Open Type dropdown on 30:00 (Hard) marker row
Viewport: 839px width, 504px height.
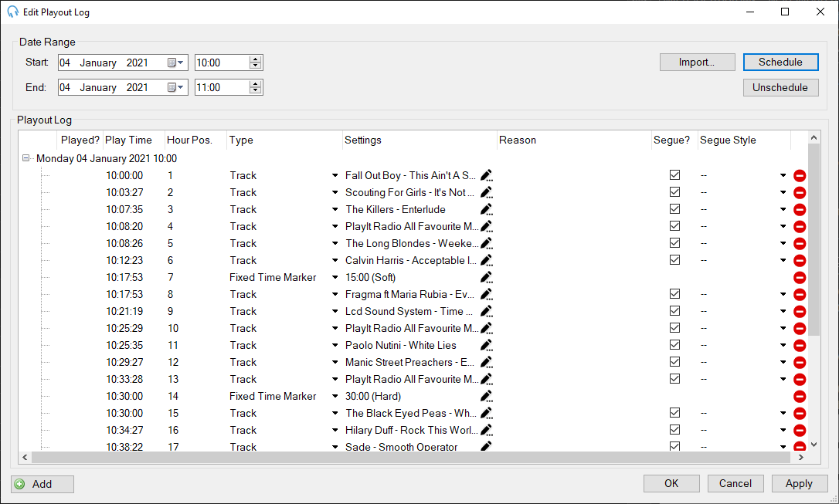(335, 396)
